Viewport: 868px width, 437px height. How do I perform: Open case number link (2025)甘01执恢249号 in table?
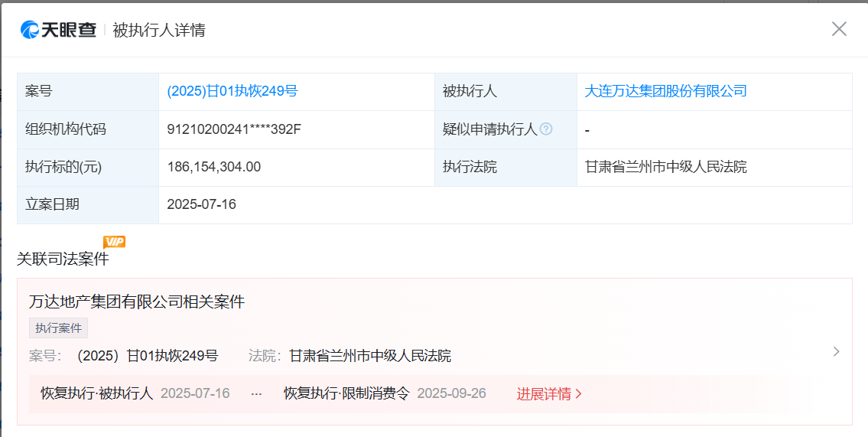click(x=232, y=91)
